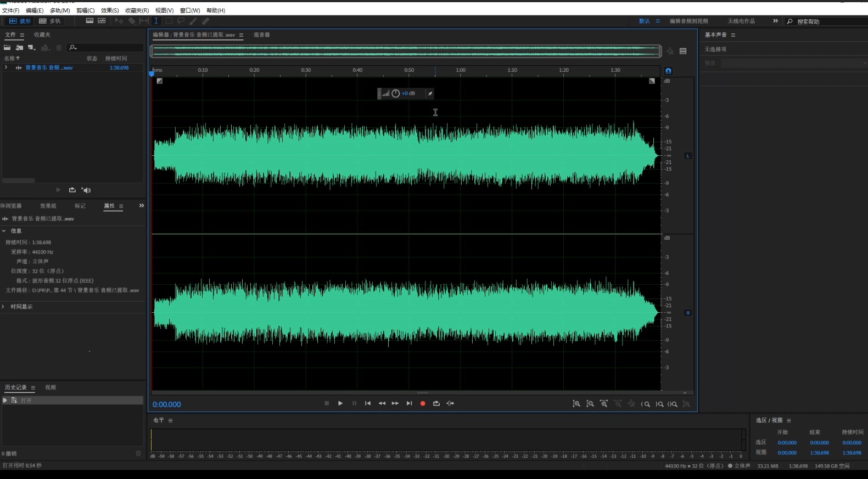Viewport: 868px width, 479px height.
Task: Move playhead to next marker
Action: tap(409, 403)
